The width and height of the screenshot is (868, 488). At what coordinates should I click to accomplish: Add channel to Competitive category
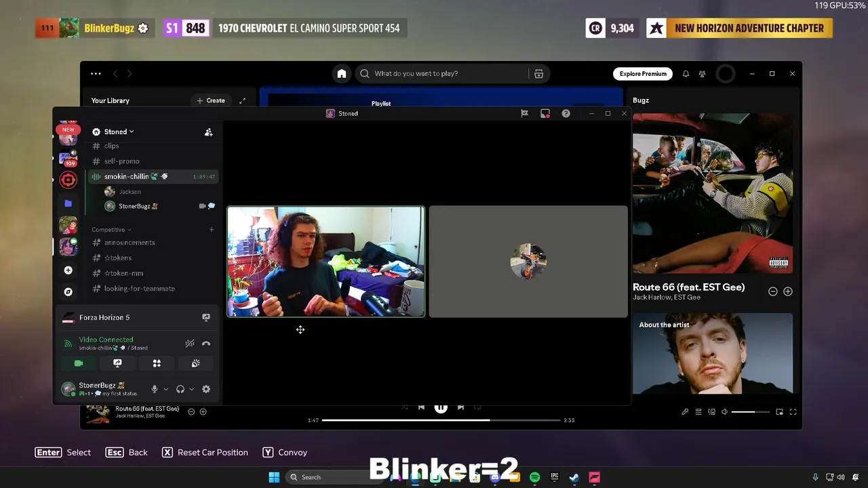212,230
